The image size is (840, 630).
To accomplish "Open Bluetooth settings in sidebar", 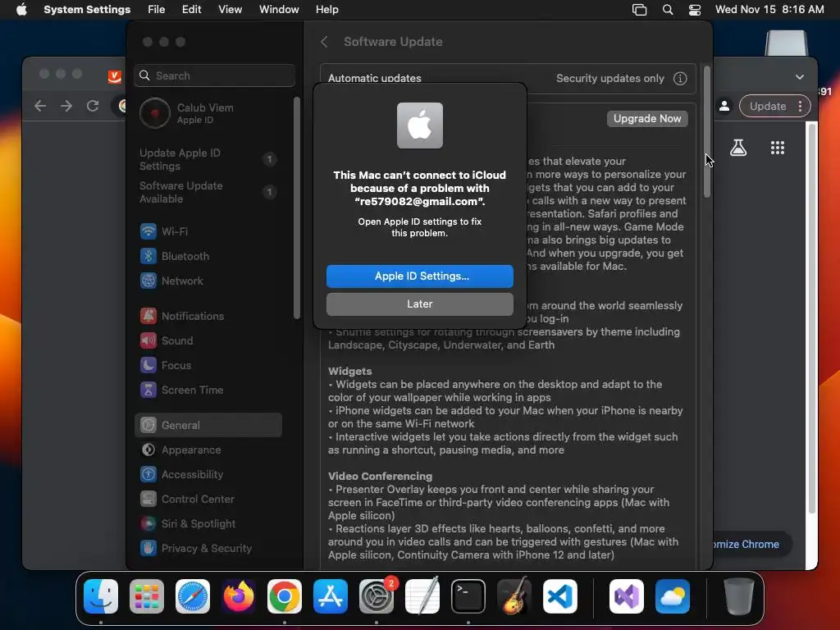I will click(208, 256).
